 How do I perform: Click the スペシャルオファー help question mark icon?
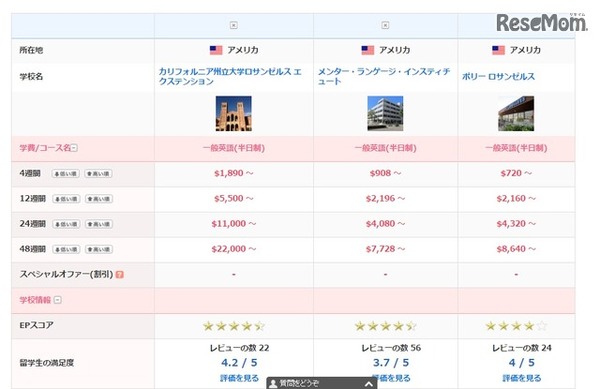(x=119, y=275)
